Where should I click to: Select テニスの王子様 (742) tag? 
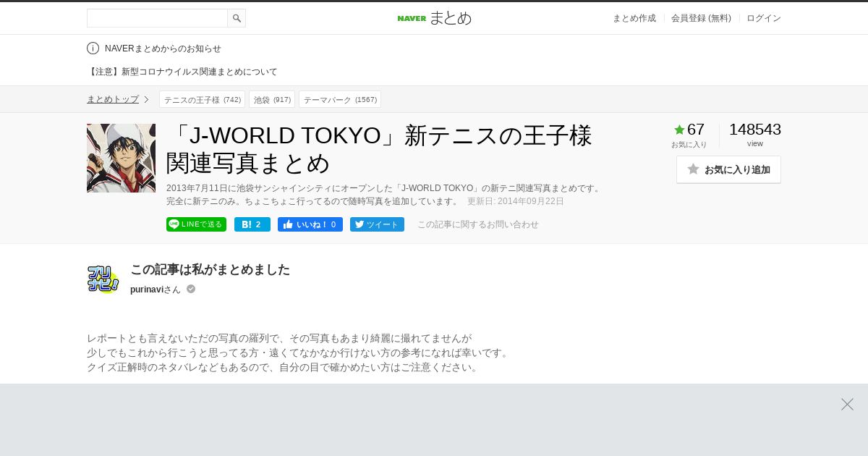(203, 99)
